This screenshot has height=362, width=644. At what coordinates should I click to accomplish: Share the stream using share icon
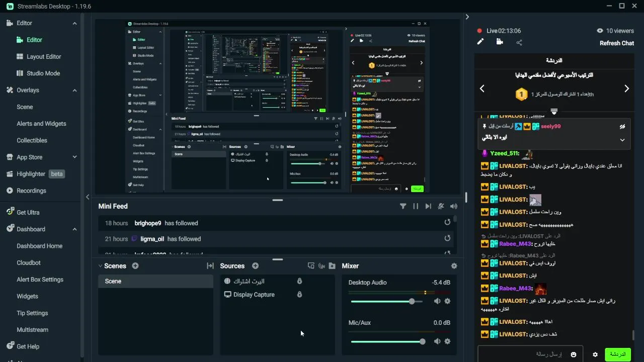click(519, 43)
